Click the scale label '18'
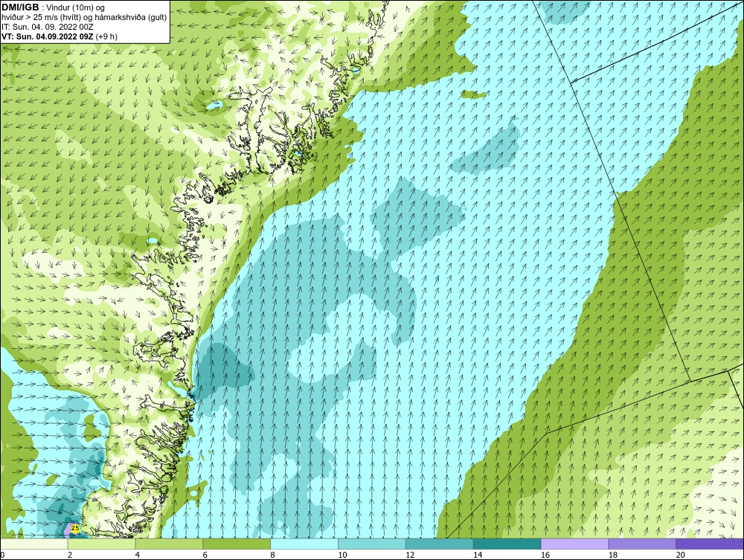744x560 pixels. click(612, 555)
